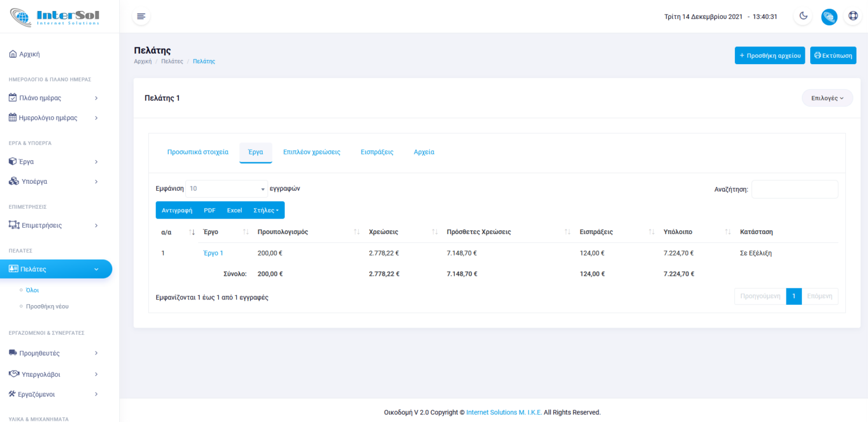868x422 pixels.
Task: Sort table by the α/α column arrows
Action: coord(192,232)
